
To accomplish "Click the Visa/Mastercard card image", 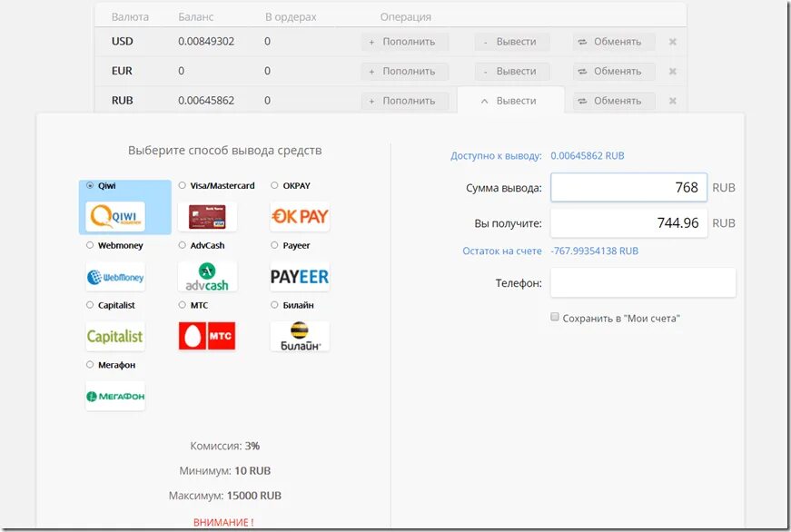I will (x=207, y=216).
